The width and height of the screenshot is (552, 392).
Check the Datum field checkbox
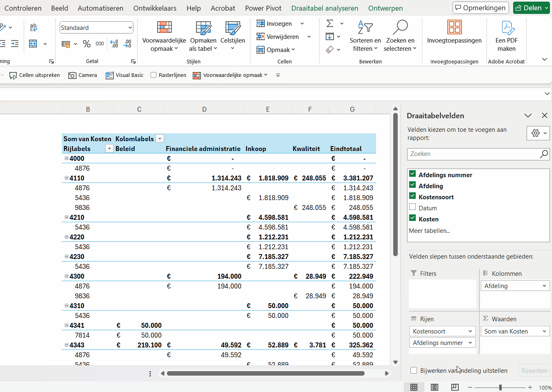click(412, 207)
